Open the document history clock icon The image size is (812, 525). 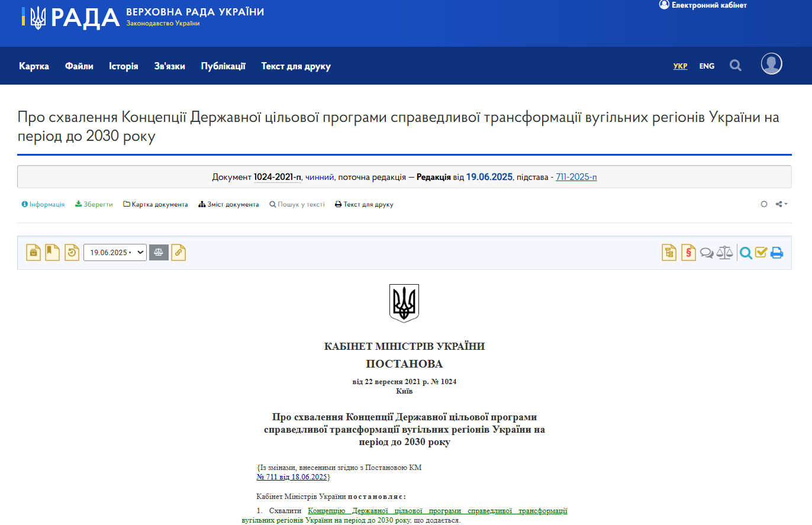point(72,253)
